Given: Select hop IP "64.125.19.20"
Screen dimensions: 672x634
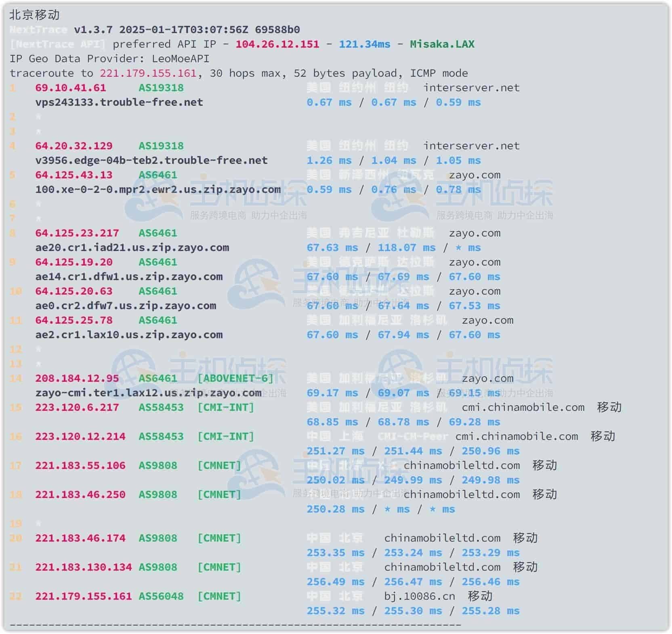Looking at the screenshot, I should (74, 262).
